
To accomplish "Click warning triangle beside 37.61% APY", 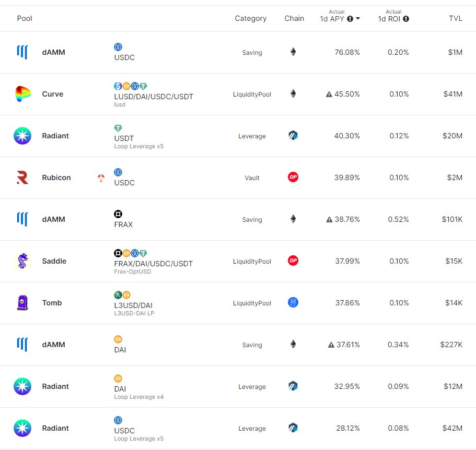I will 331,345.
